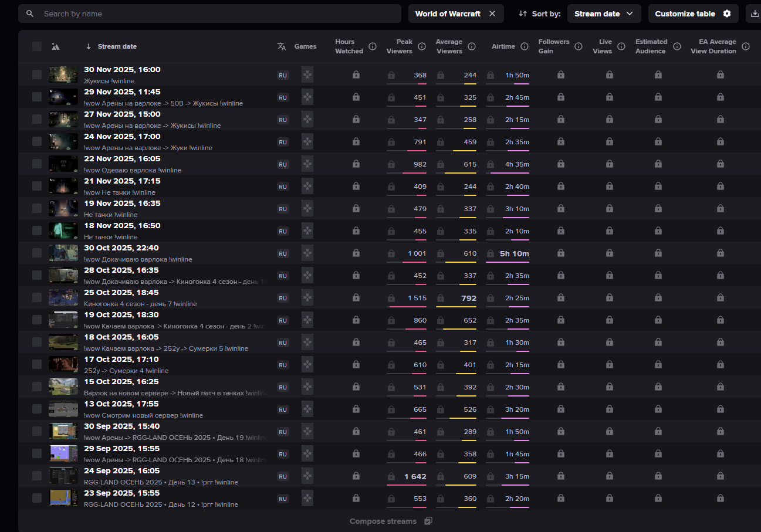Click game icon for 30 Nov 2025 stream
This screenshot has height=532, width=761.
tap(307, 74)
